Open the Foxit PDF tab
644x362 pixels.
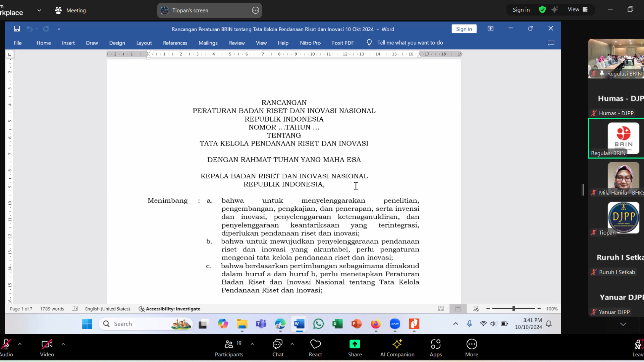coord(343,43)
